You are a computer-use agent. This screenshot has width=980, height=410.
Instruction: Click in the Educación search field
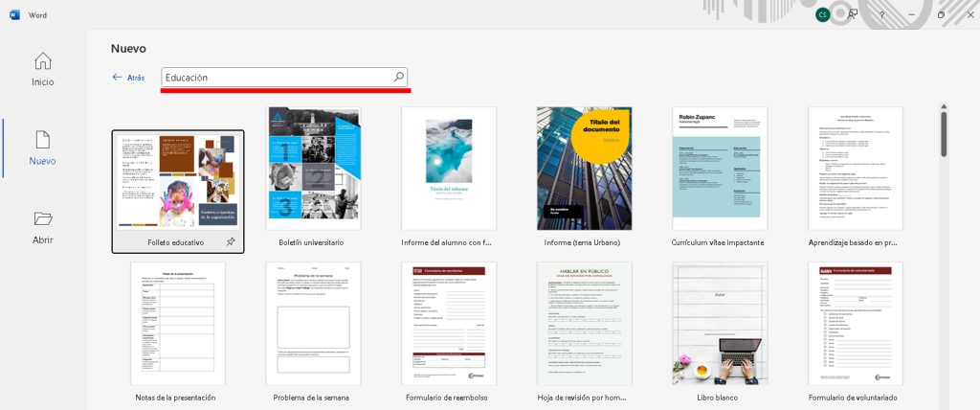276,78
